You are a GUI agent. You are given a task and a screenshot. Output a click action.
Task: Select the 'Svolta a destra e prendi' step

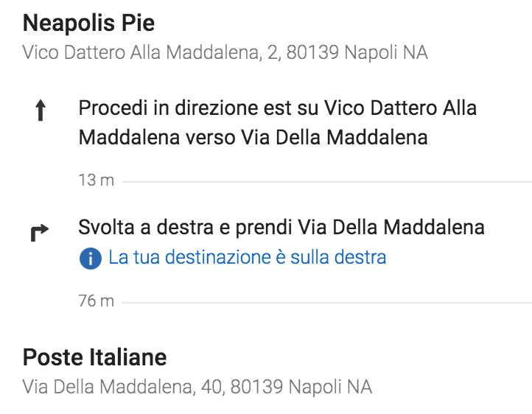pos(281,227)
